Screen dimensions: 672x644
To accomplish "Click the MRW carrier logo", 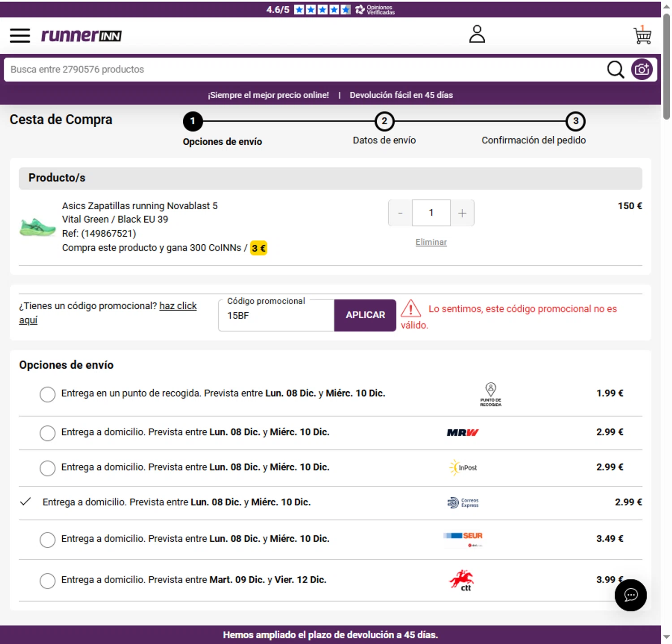I will pos(463,432).
